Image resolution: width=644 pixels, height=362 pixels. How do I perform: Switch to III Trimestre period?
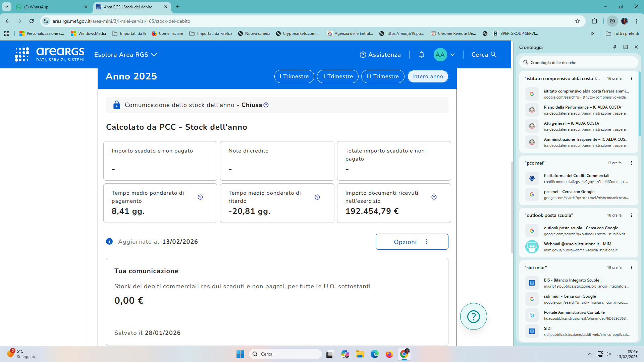382,76
